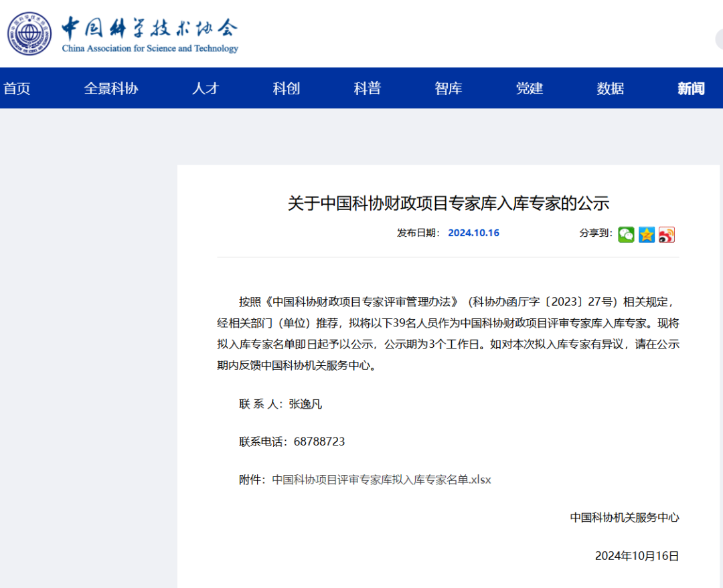Click the English subtitle China Association for Science and Technology
The width and height of the screenshot is (723, 588).
coord(150,48)
